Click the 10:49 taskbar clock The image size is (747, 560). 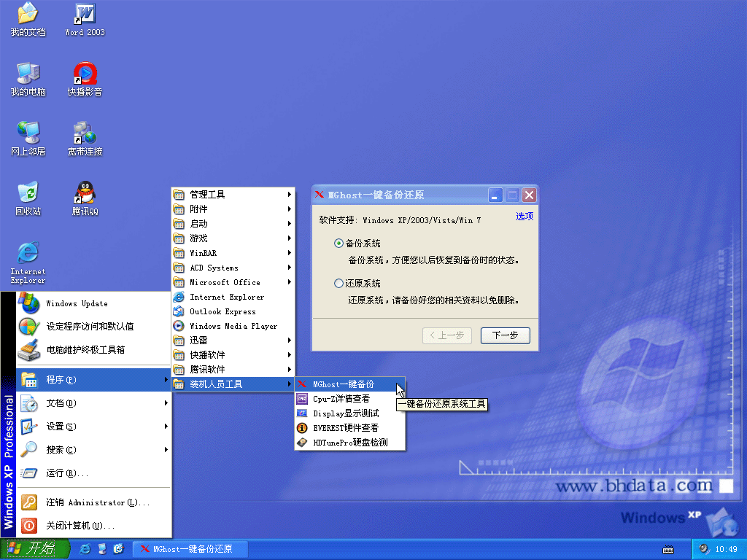[x=726, y=549]
